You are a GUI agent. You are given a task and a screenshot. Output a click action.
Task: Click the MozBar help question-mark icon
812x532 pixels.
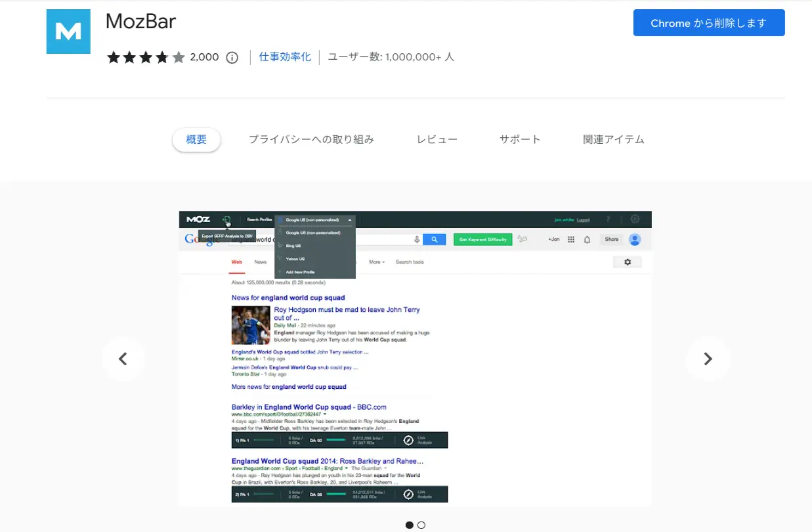tap(607, 218)
